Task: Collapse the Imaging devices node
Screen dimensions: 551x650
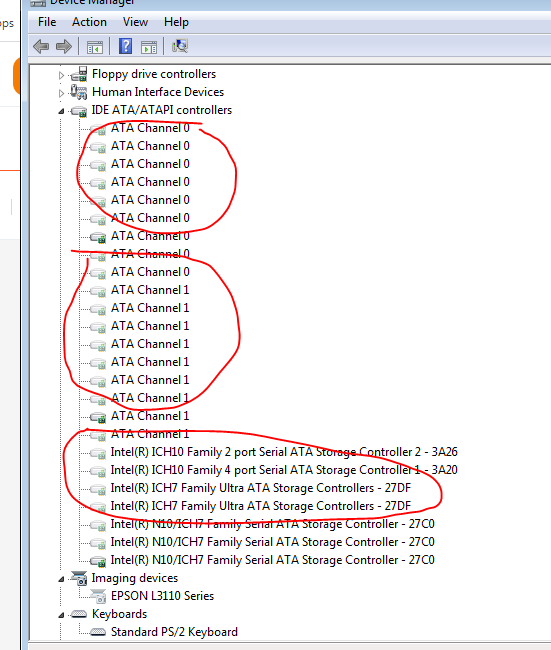Action: pyautogui.click(x=61, y=579)
